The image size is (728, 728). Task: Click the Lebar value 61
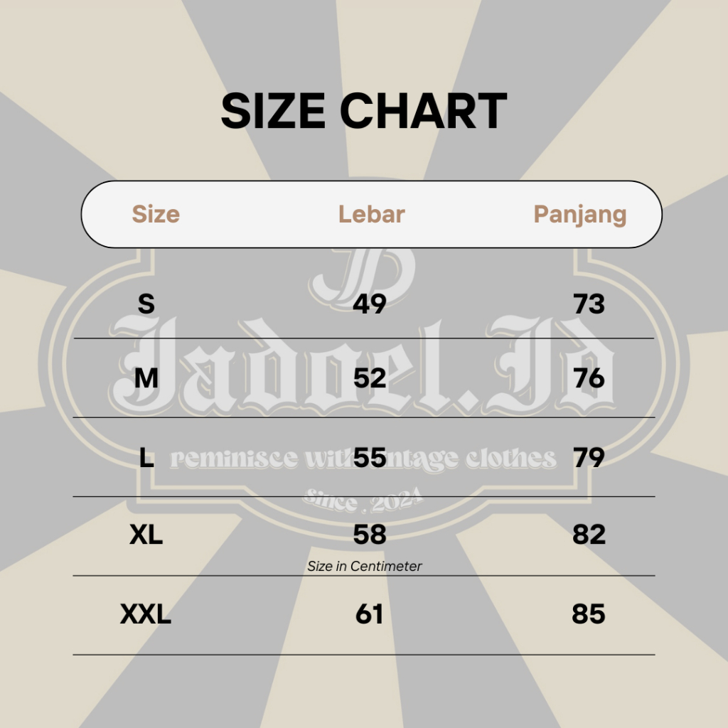pyautogui.click(x=369, y=614)
